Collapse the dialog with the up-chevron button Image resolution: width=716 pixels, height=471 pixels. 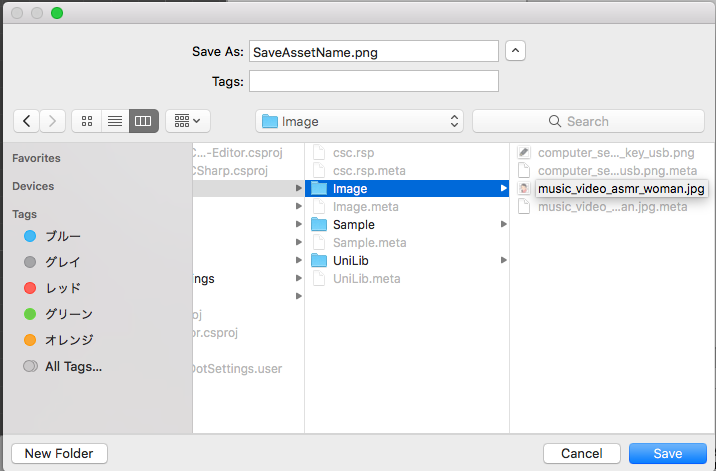pyautogui.click(x=515, y=51)
